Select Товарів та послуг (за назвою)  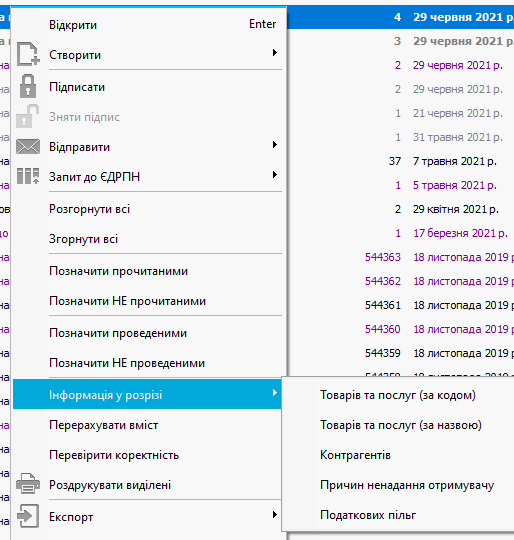[399, 425]
